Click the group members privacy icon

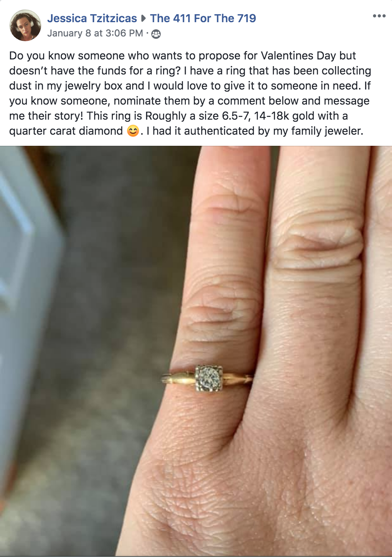pos(156,34)
